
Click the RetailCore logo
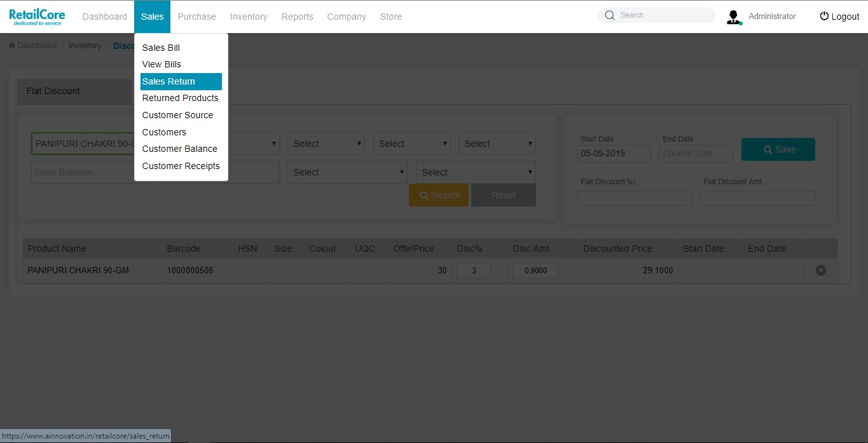(x=37, y=17)
